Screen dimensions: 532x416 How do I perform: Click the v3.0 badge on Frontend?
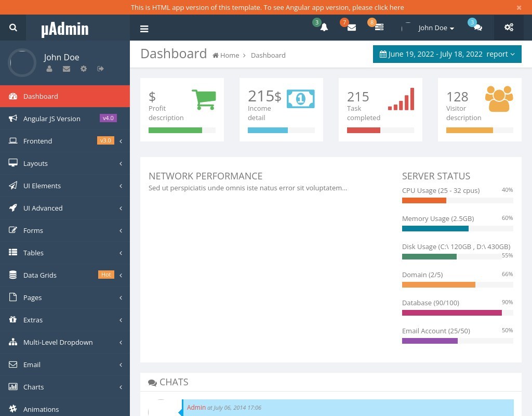(105, 140)
